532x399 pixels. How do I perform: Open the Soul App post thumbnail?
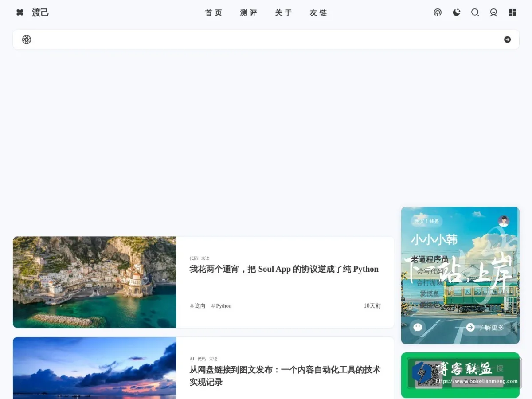click(94, 282)
